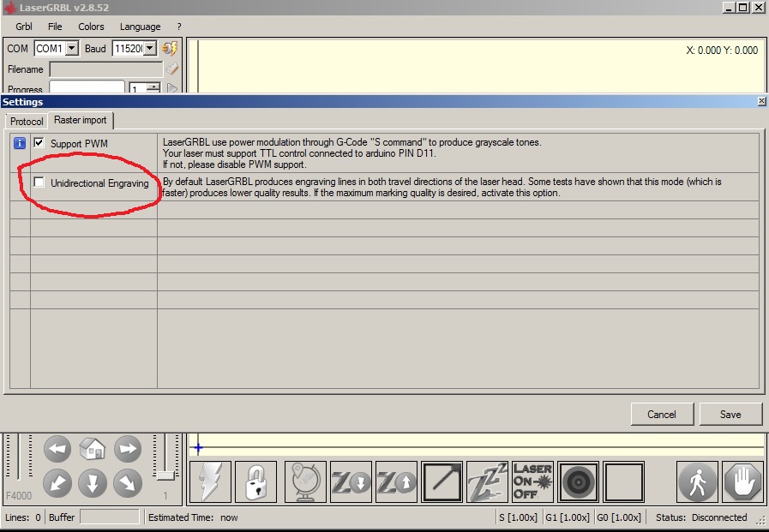Viewport: 769px width, 532px height.
Task: Click the step size slider handle
Action: click(x=165, y=475)
